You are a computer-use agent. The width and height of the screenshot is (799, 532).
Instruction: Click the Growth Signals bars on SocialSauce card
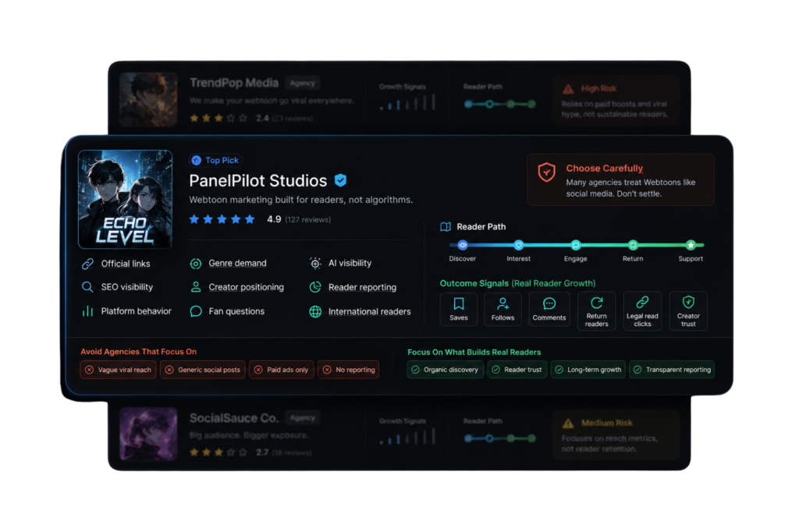click(407, 437)
